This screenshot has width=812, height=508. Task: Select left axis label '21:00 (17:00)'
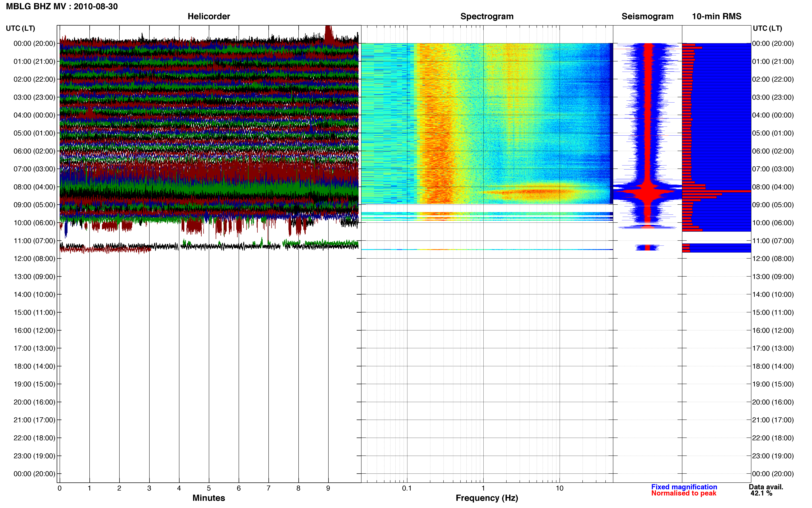click(x=34, y=420)
